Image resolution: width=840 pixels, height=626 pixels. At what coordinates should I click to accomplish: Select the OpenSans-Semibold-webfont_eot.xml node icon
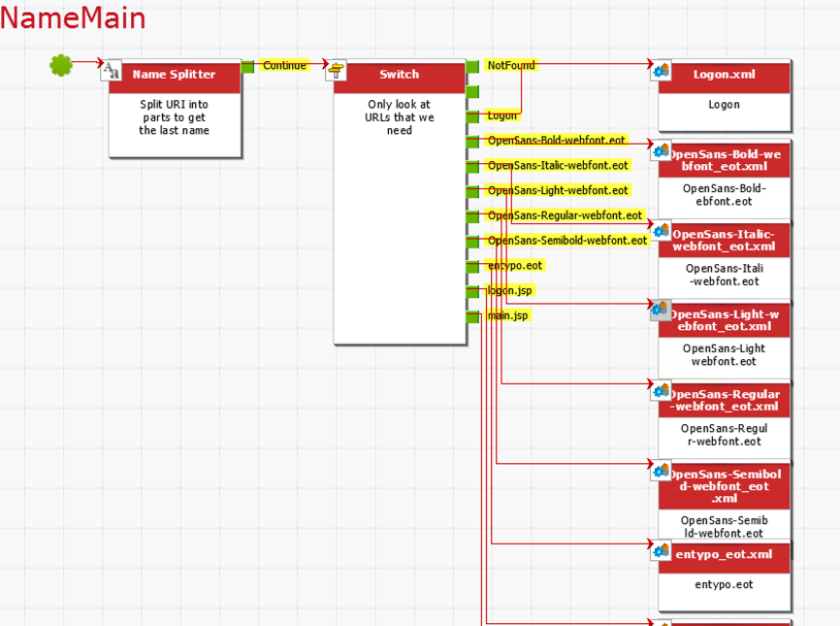coord(662,471)
